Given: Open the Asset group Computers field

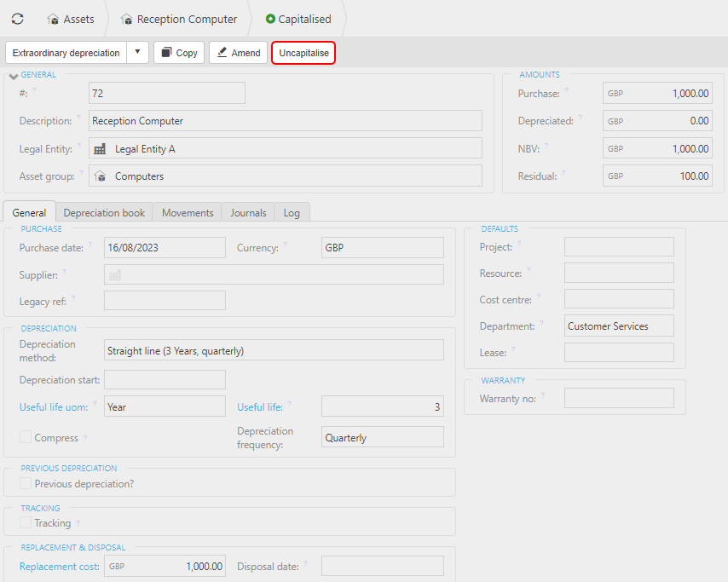Looking at the screenshot, I should (x=286, y=176).
